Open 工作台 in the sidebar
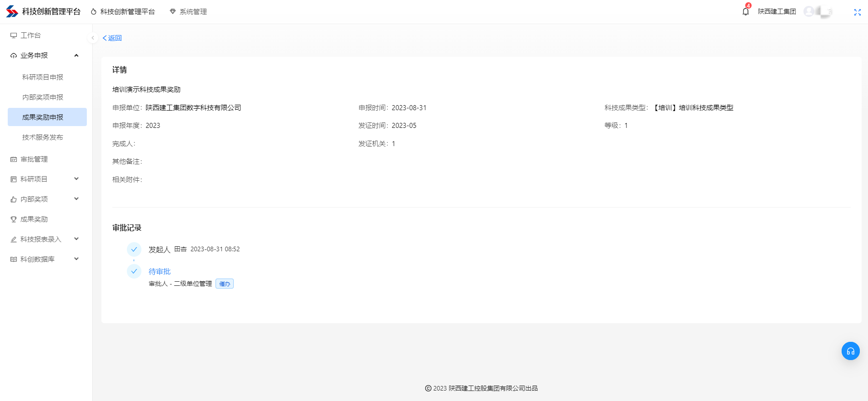The width and height of the screenshot is (868, 401). (x=30, y=36)
